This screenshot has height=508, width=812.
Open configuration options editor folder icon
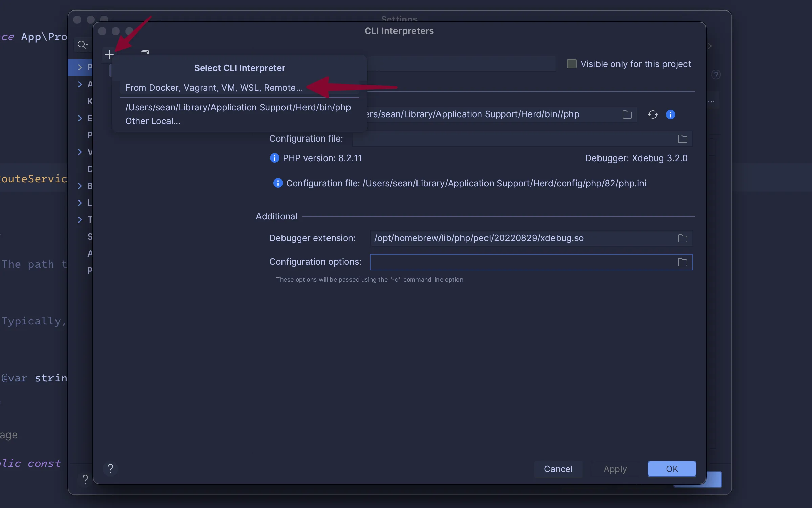click(x=682, y=262)
